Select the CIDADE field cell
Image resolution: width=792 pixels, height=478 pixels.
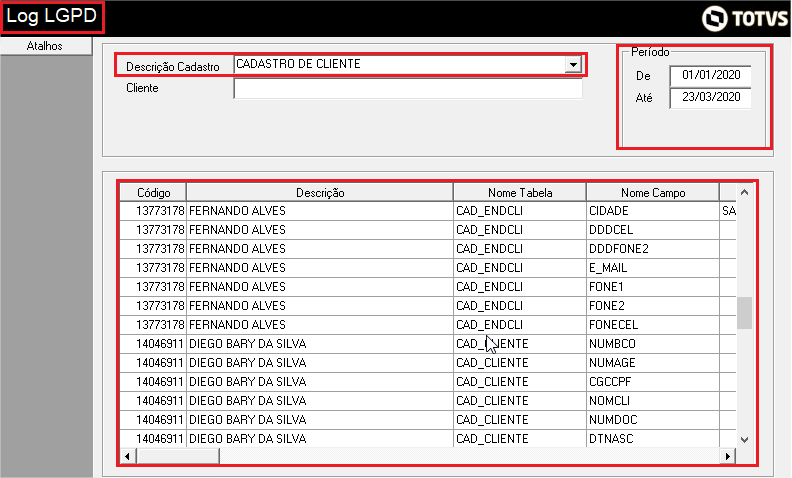(x=653, y=211)
